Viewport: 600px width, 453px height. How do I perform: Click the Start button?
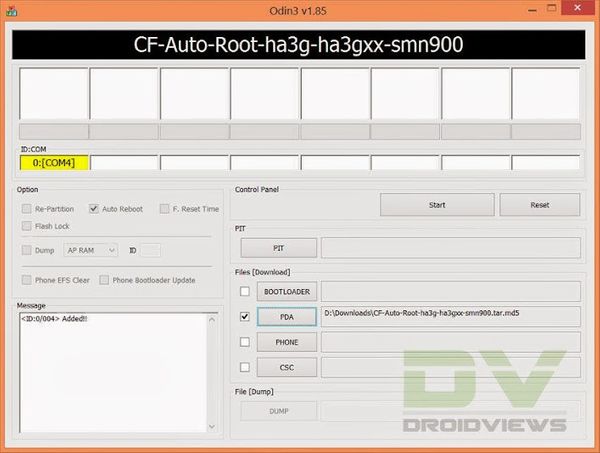pos(437,205)
